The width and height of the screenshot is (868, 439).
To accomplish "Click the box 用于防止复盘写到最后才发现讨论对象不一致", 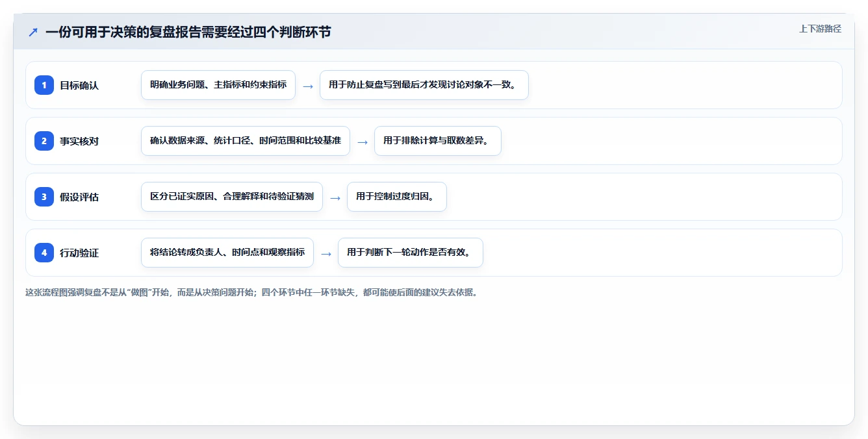I will pyautogui.click(x=424, y=85).
